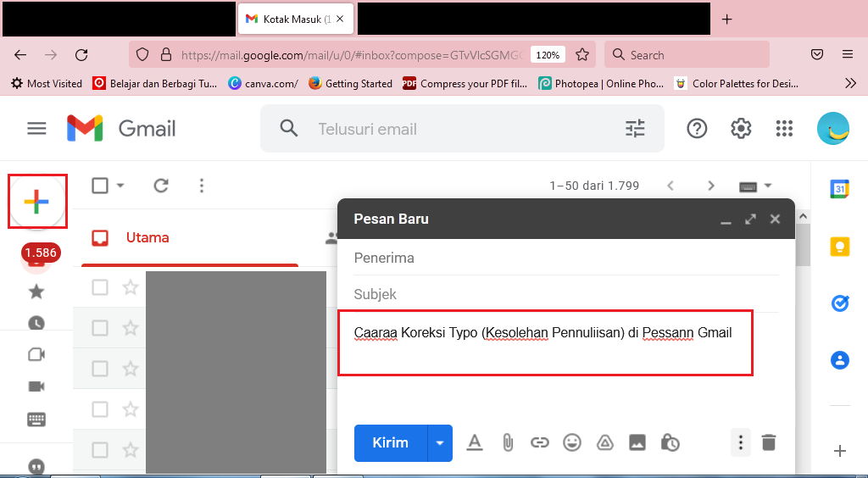Screen dimensions: 868x478
Task: Discard draft with trash icon
Action: [768, 442]
